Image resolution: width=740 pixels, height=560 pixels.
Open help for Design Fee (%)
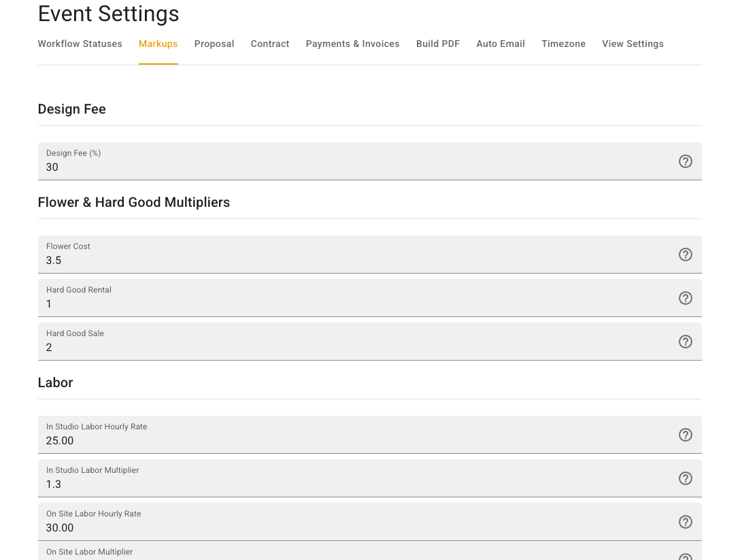(686, 161)
